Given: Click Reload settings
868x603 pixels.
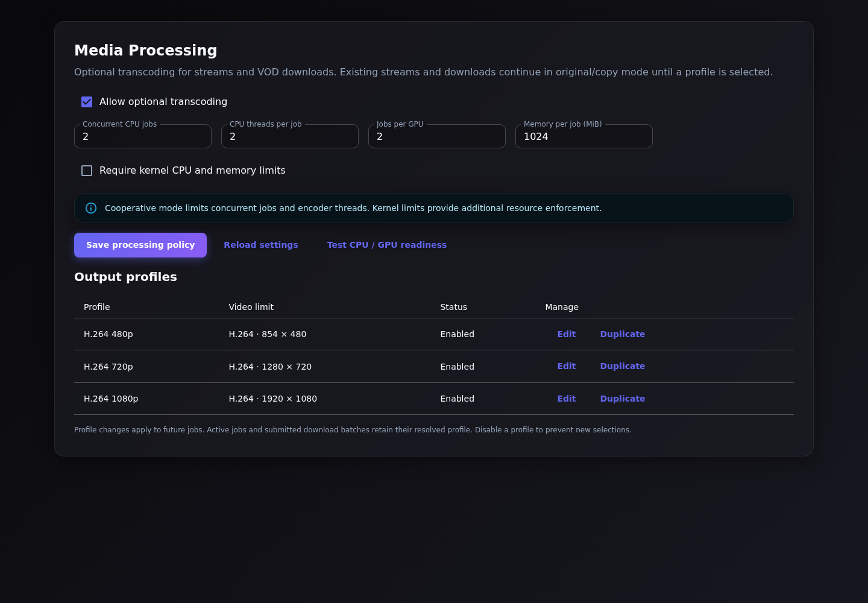Looking at the screenshot, I should coord(261,245).
